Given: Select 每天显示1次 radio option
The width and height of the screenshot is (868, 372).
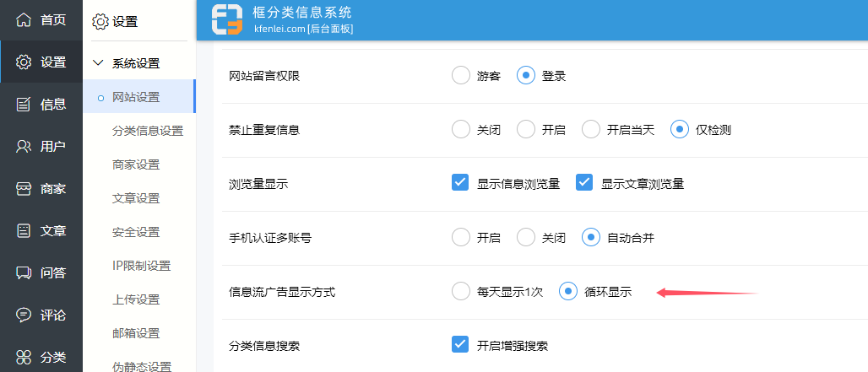Looking at the screenshot, I should 460,291.
